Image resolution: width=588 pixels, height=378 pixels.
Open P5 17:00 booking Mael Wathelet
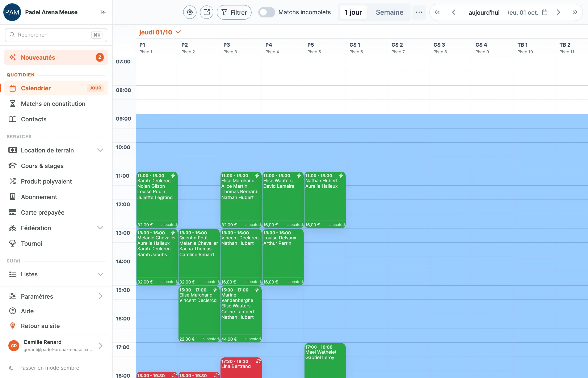(x=325, y=361)
